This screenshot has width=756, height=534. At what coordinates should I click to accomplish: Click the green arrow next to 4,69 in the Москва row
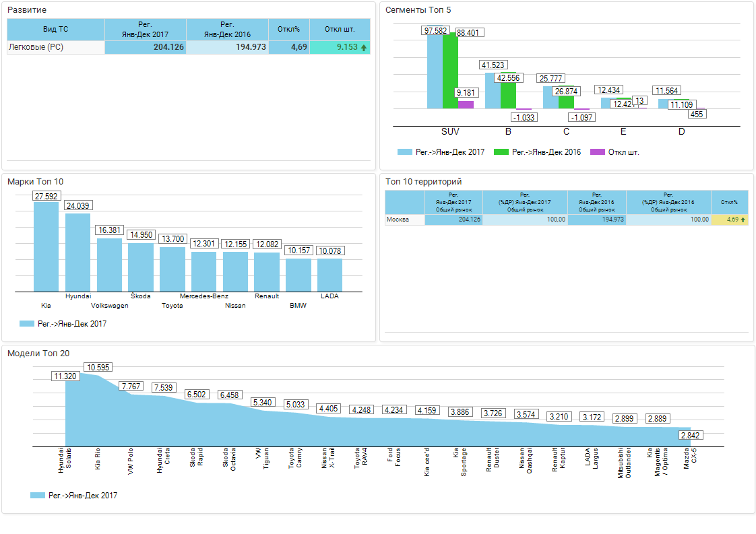(743, 220)
